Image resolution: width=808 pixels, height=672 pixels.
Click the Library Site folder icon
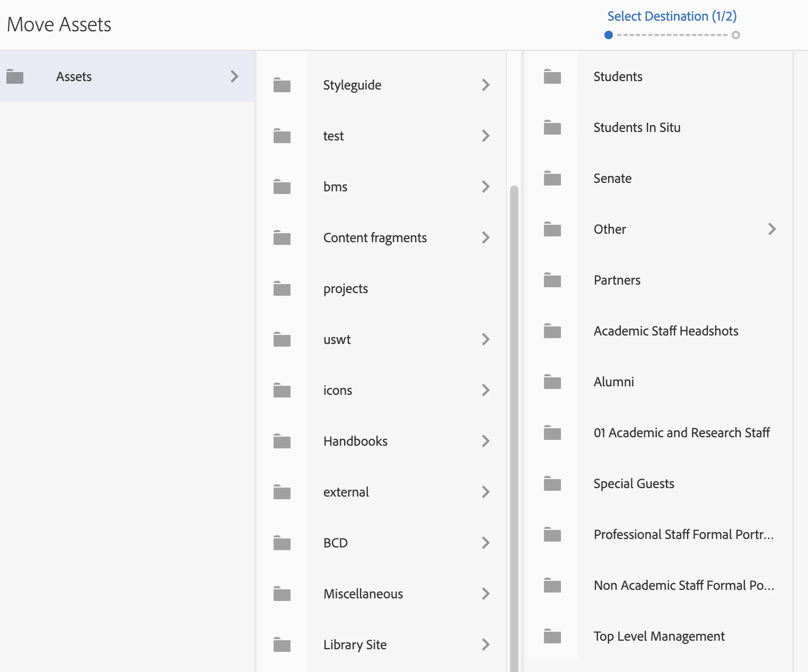pos(282,645)
